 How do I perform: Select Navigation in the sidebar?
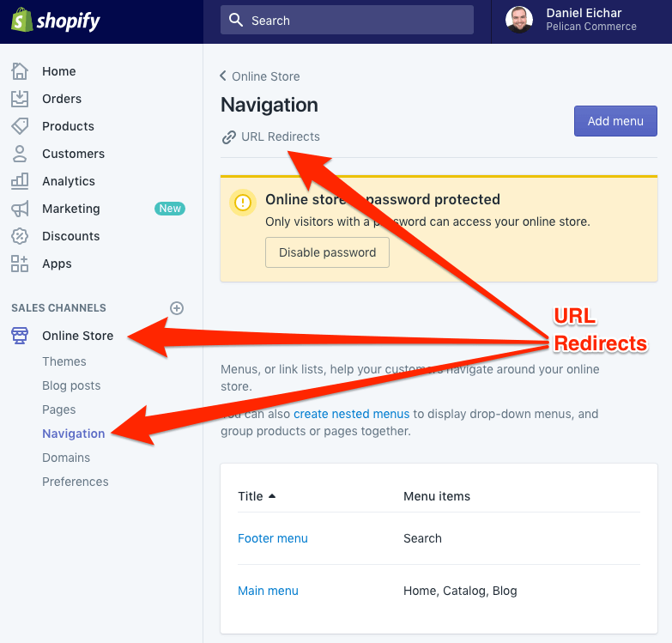click(73, 434)
